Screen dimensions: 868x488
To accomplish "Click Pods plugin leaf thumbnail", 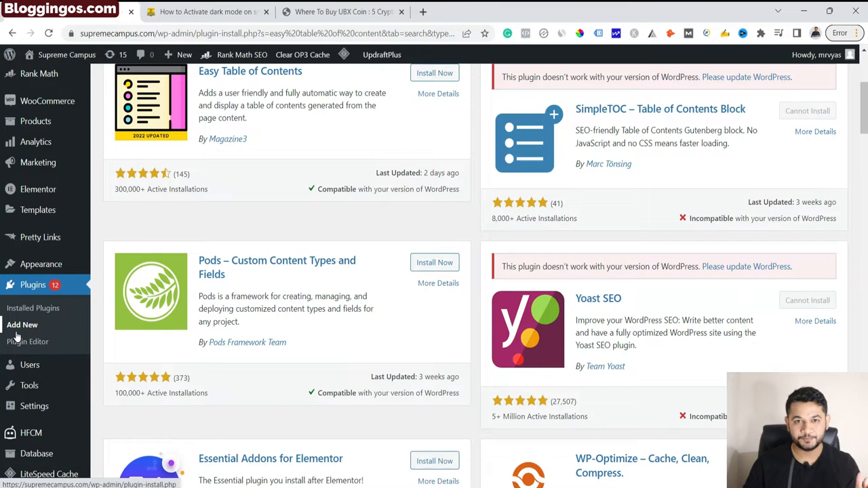I will pos(151,291).
